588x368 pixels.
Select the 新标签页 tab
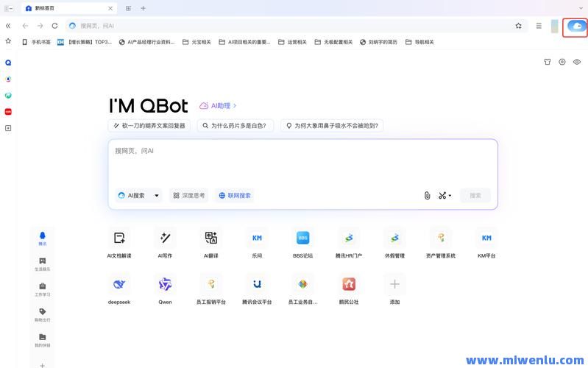click(x=69, y=8)
